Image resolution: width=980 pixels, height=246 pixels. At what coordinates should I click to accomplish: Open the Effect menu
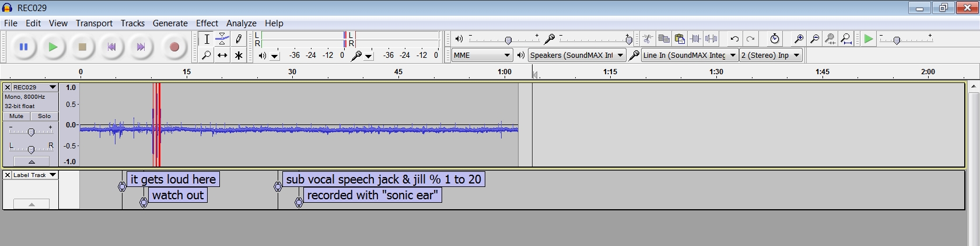tap(206, 23)
